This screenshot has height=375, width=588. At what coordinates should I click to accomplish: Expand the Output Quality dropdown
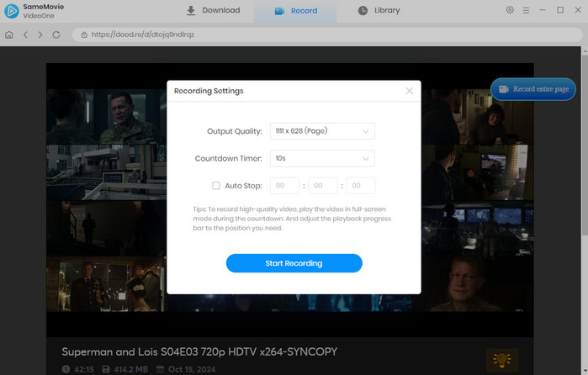point(322,131)
